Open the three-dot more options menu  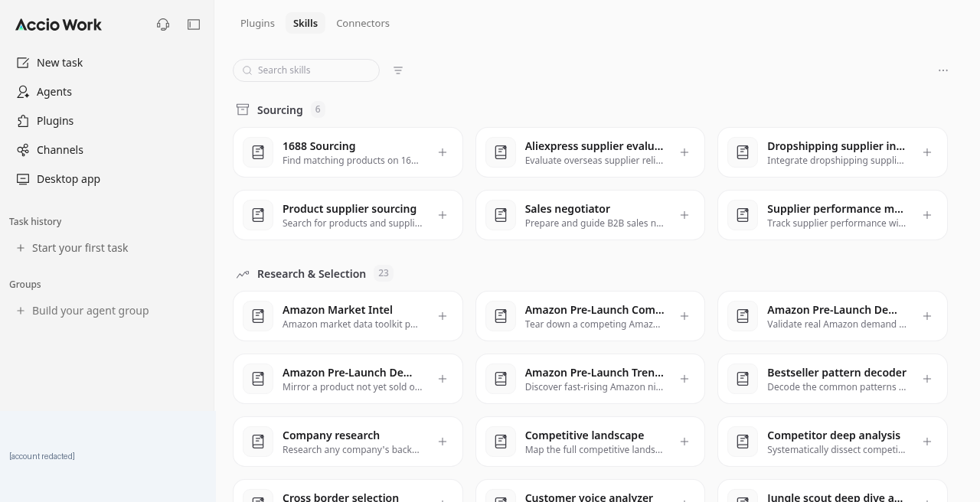(943, 70)
